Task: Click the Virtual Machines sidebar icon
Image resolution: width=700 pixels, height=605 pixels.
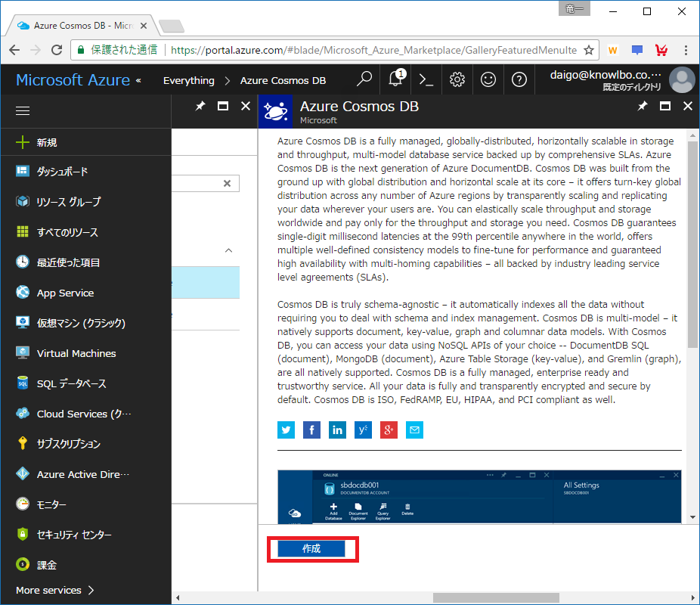Action: [23, 352]
